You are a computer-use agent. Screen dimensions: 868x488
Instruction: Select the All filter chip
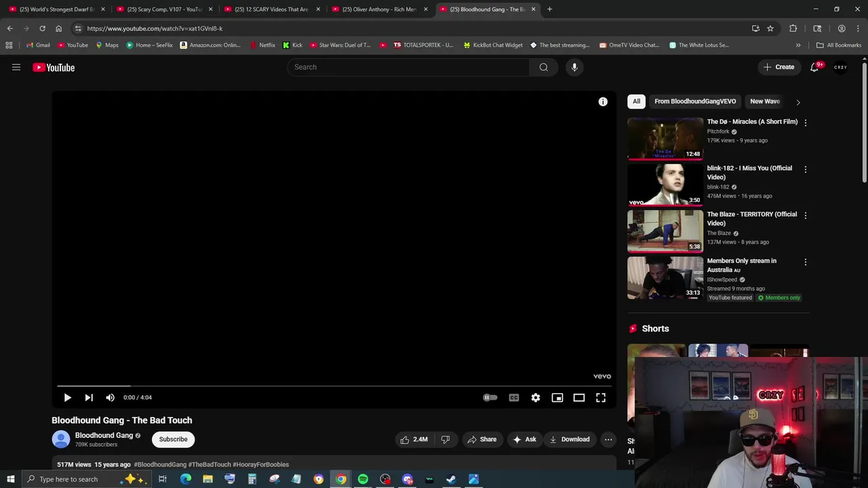636,102
